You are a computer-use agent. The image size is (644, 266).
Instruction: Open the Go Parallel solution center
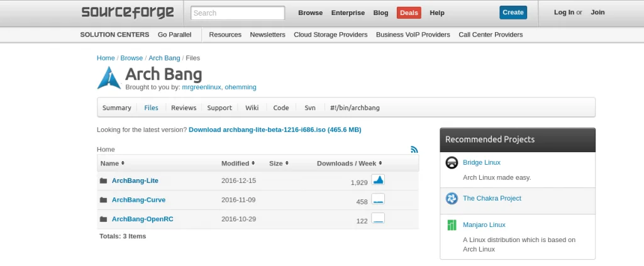click(x=175, y=35)
